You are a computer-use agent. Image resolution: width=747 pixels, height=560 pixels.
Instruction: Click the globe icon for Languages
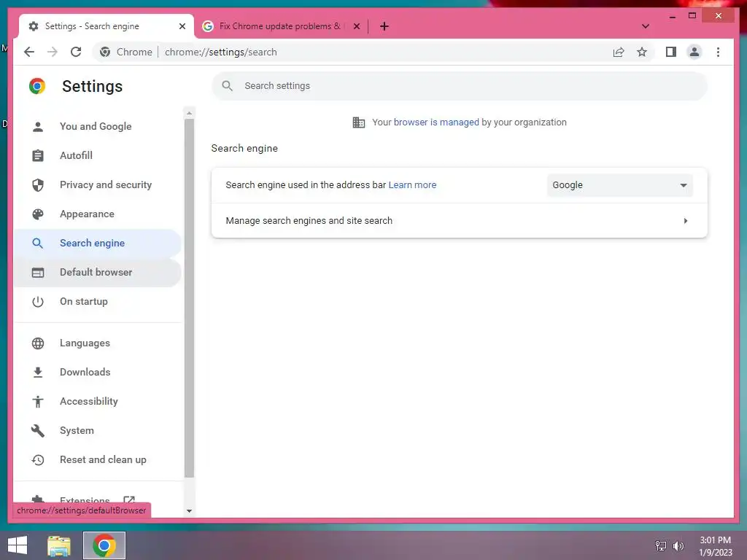coord(38,343)
